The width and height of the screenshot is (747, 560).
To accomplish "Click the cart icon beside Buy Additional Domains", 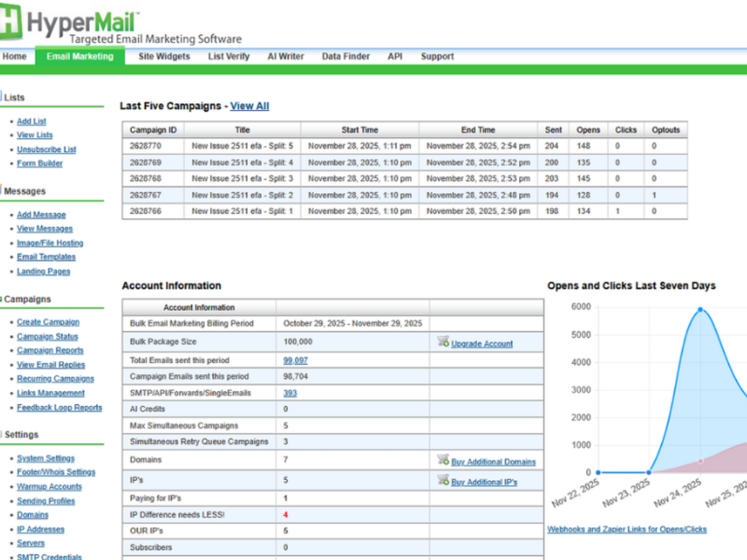I will (443, 460).
